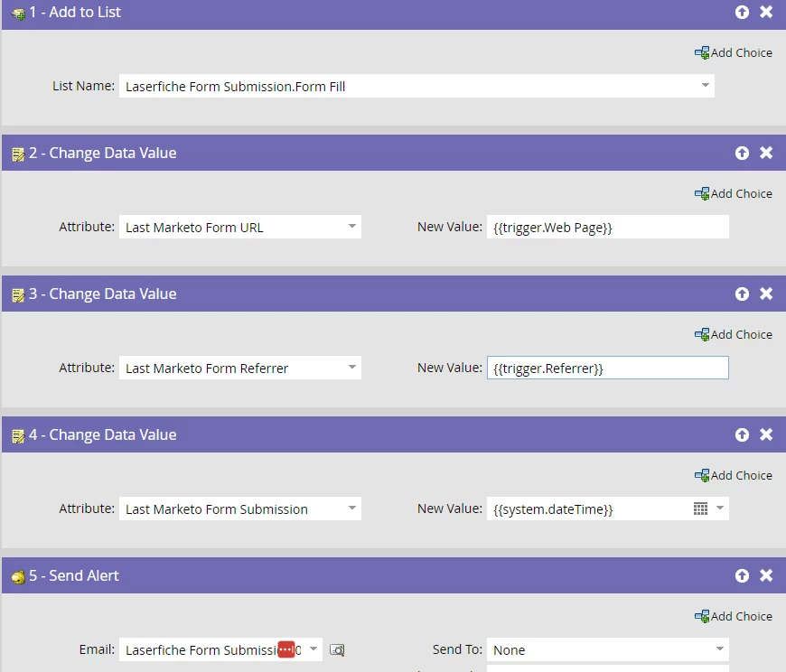Viewport: 786px width, 672px height.
Task: Open Last Marketo Form Submission attribute dropdown
Action: (352, 509)
